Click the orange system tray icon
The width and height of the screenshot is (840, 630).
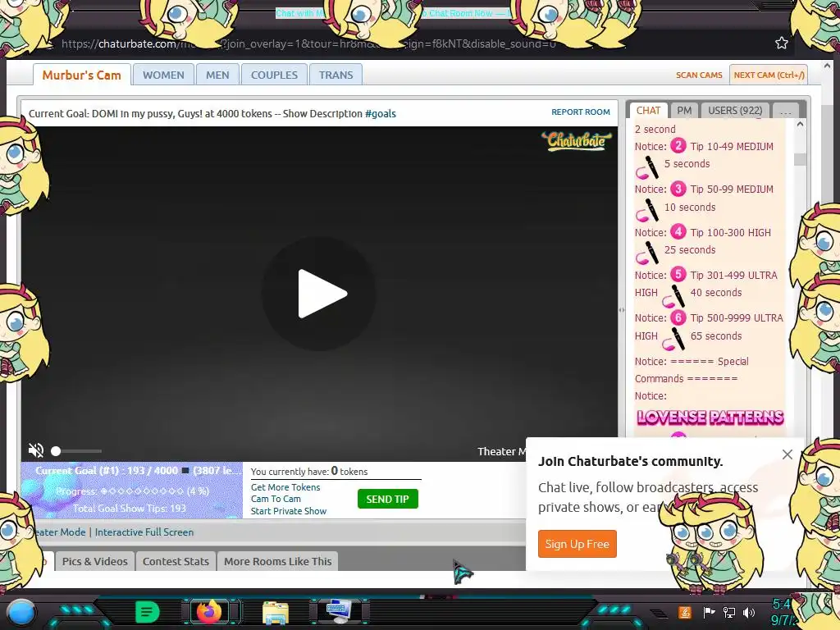[x=685, y=612]
